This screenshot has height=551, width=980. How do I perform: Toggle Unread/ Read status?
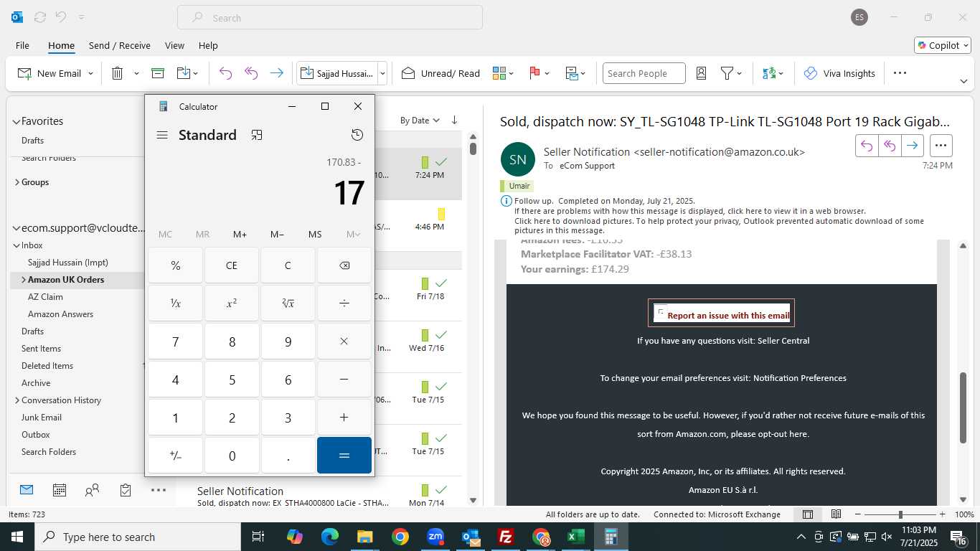tap(440, 73)
